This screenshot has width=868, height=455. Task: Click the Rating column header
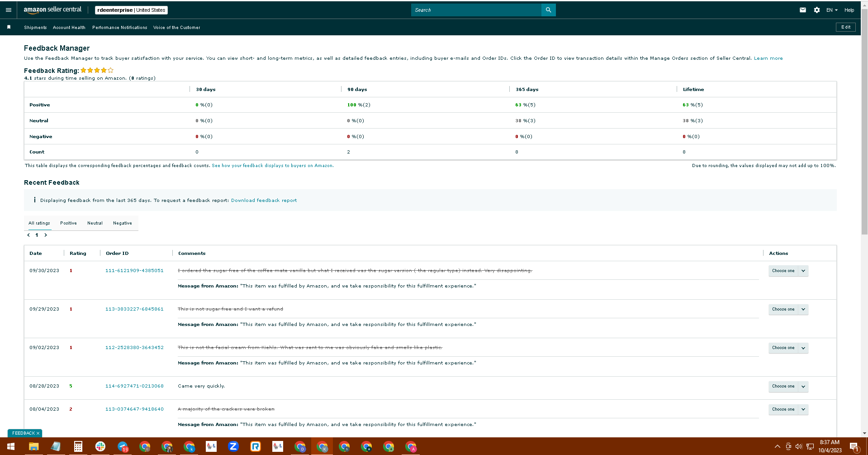pos(78,254)
